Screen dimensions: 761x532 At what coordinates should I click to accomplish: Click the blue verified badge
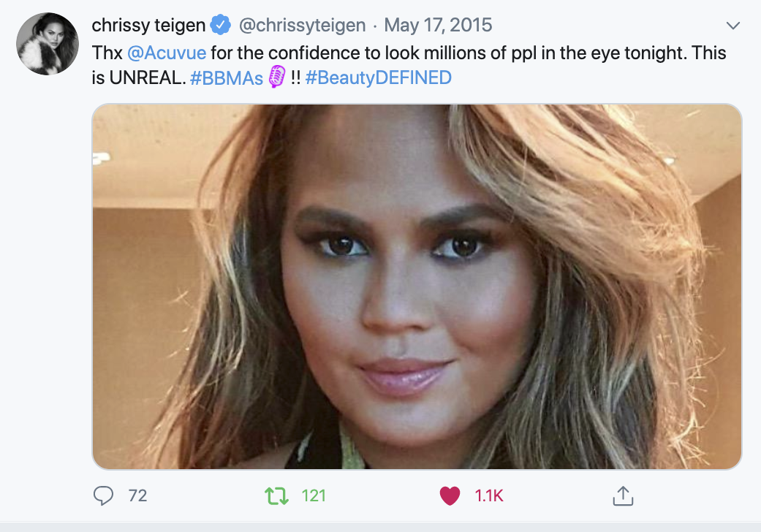[x=220, y=26]
